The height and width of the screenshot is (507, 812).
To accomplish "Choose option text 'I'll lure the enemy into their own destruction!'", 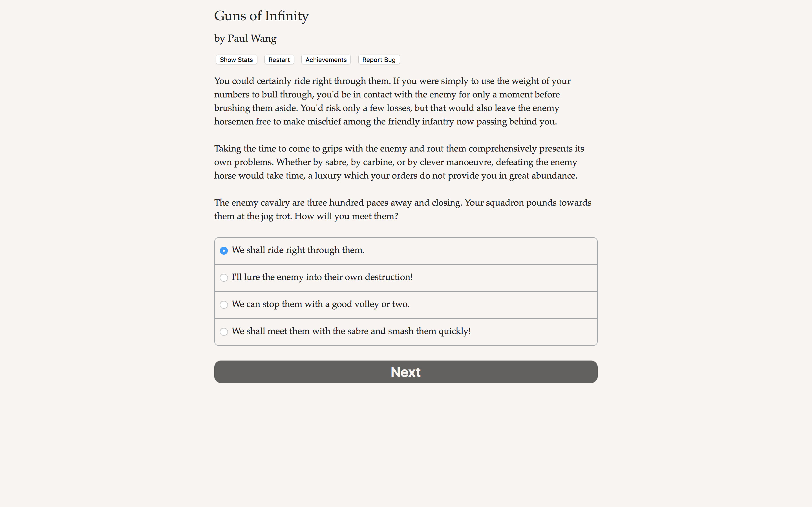I will (x=322, y=277).
